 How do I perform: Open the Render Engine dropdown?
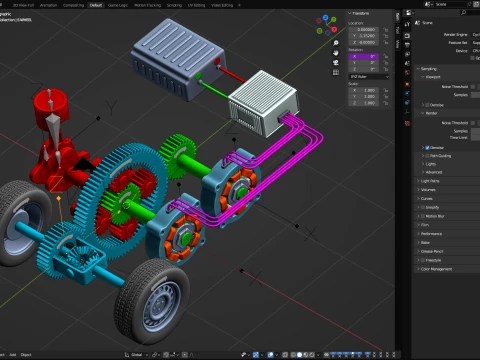476,34
